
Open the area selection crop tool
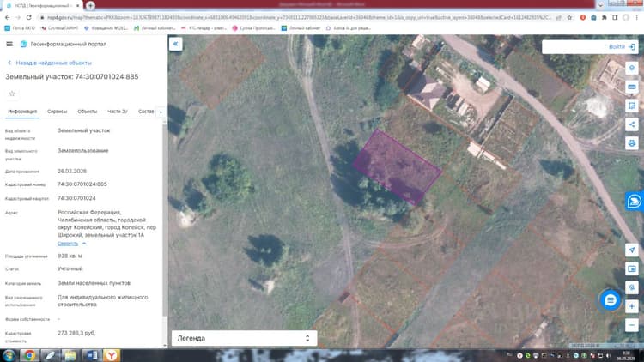coord(632,106)
